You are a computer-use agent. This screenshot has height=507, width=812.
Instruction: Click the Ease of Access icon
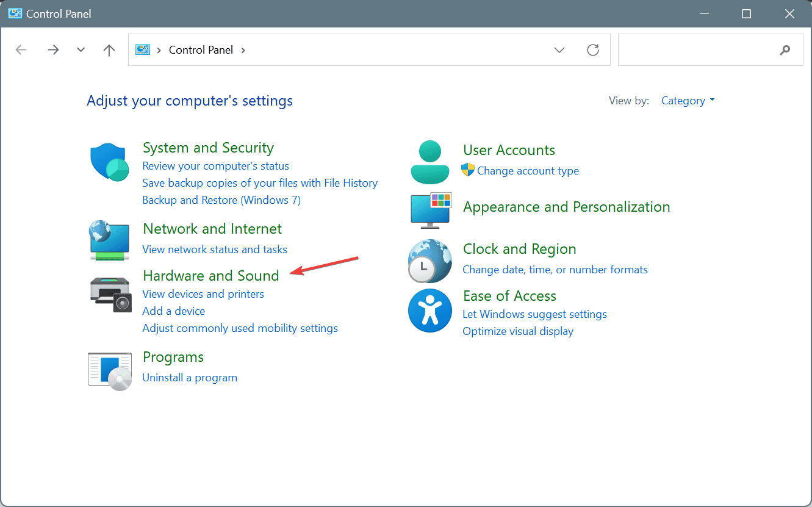430,311
